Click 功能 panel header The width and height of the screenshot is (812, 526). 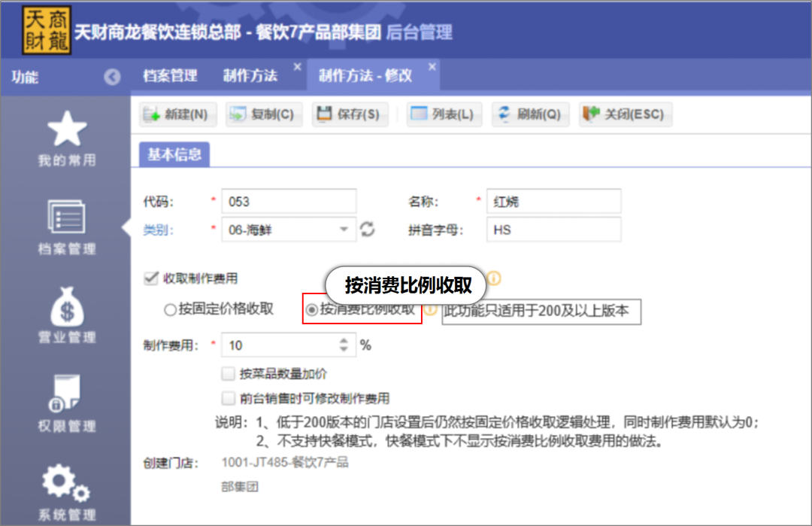(x=25, y=78)
